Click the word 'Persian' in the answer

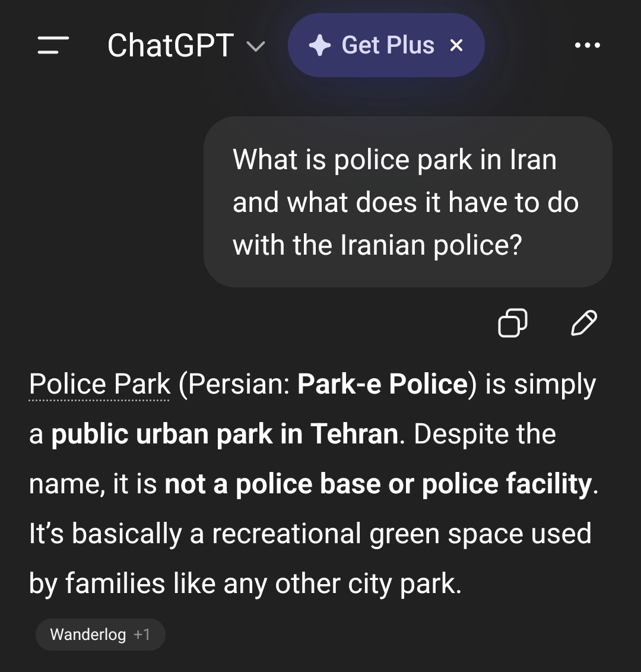point(234,384)
